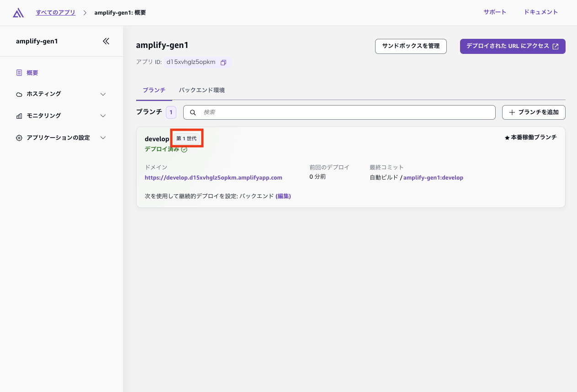Click the amplify-gen1 page heading

tap(162, 45)
